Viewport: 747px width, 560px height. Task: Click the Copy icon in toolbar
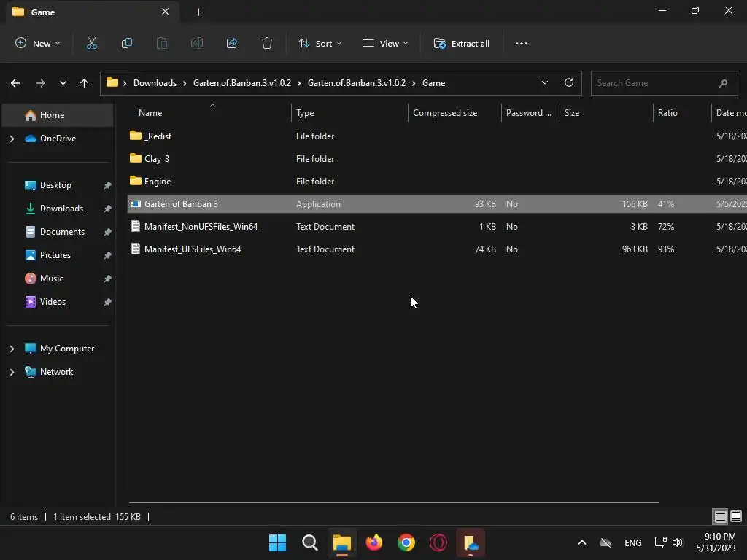click(x=127, y=43)
